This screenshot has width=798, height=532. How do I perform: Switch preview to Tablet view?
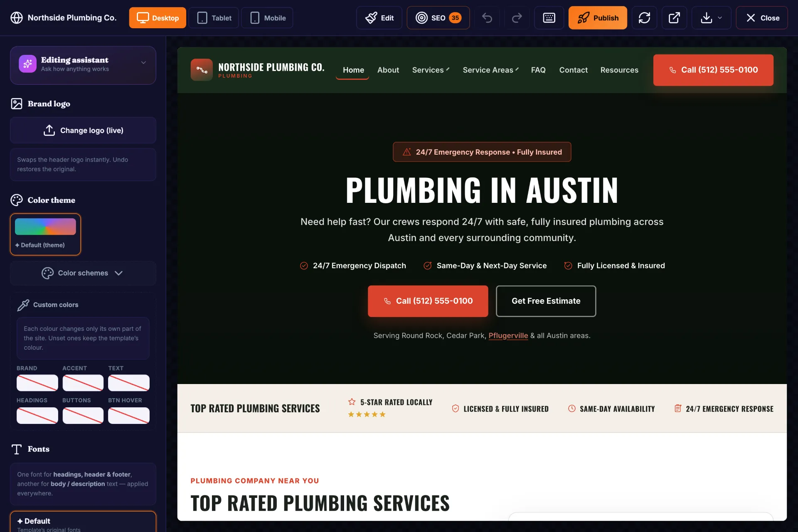214,18
